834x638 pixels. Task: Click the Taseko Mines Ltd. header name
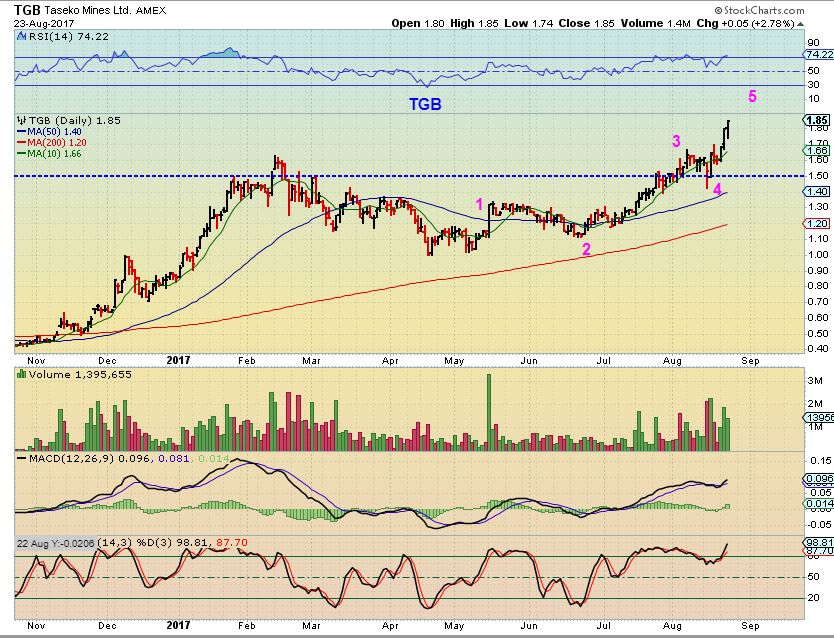point(88,10)
